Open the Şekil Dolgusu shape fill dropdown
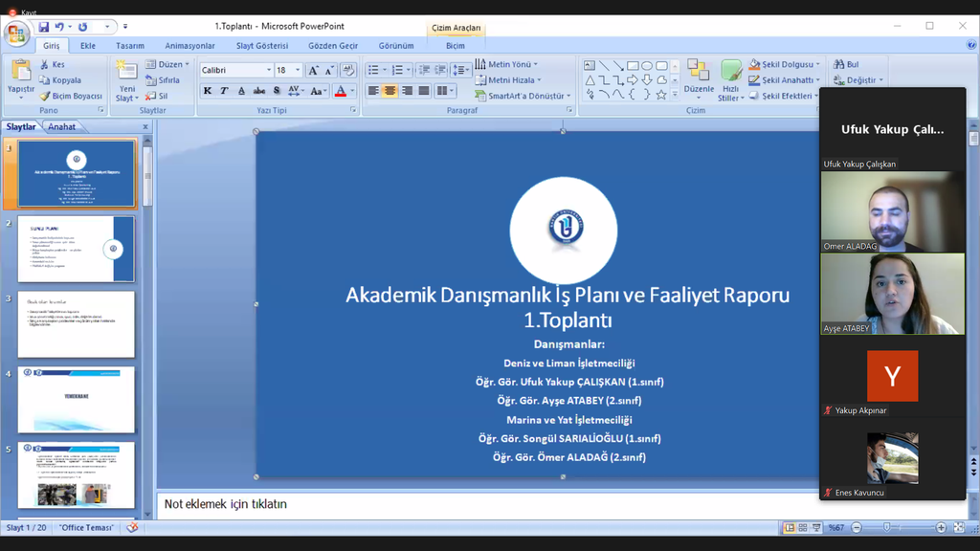The height and width of the screenshot is (551, 980). point(785,64)
